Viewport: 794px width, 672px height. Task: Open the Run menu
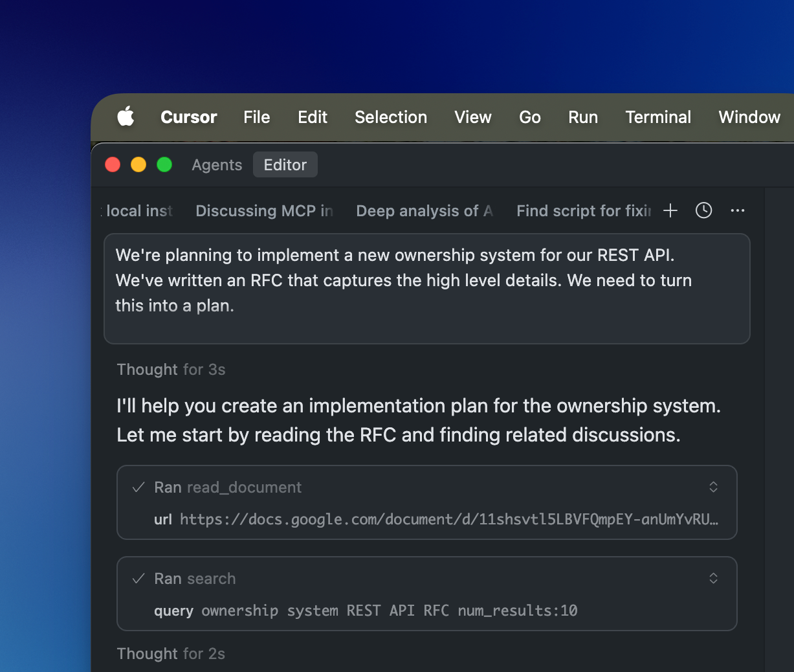coord(583,117)
